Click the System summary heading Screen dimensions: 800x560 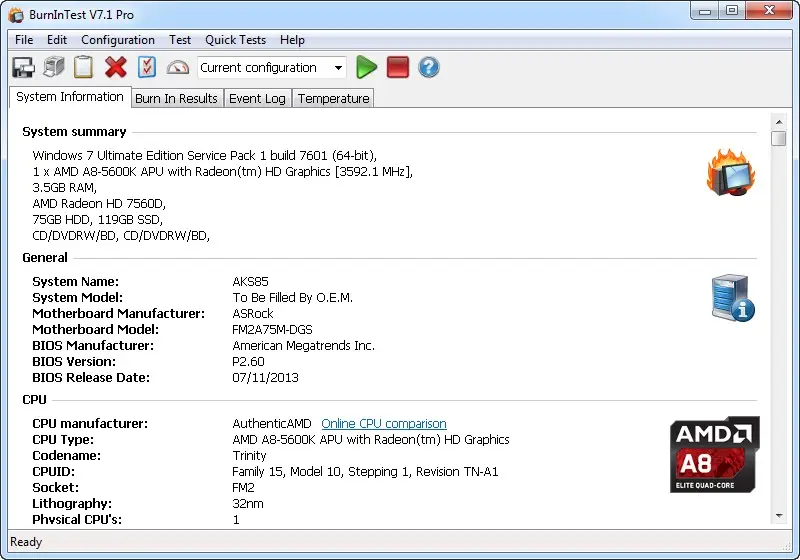coord(74,132)
